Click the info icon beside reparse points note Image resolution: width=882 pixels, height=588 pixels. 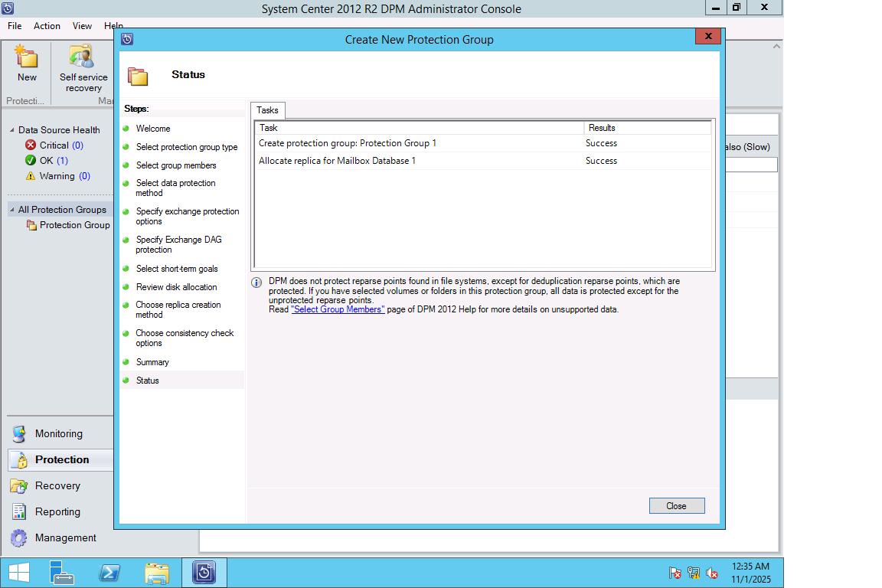point(256,283)
